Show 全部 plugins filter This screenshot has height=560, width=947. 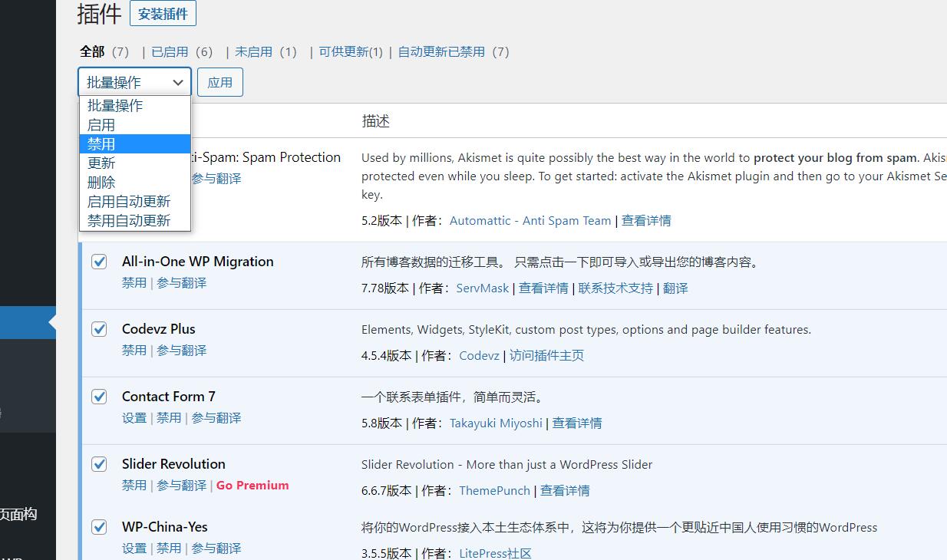92,51
